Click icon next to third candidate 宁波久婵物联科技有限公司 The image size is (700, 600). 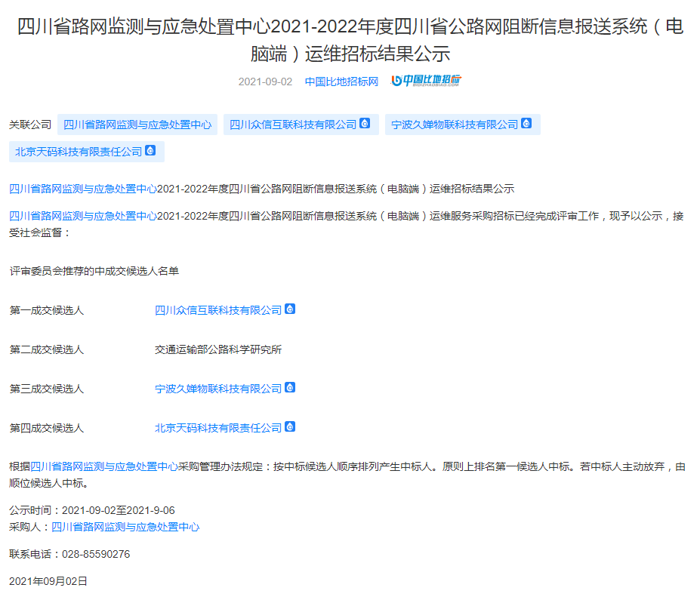(290, 387)
